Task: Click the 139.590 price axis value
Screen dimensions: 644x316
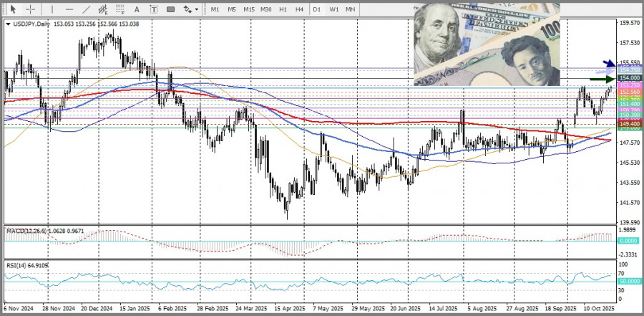Action: [628, 222]
